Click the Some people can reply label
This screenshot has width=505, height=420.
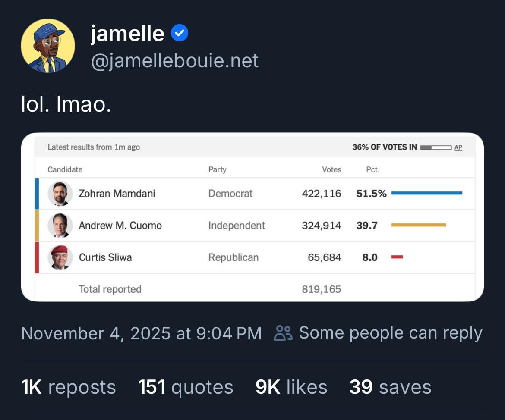[x=390, y=333]
